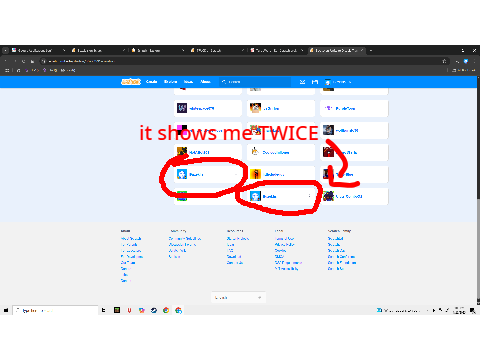
Task: Open the language selection dropdown in footer
Action: 238,297
